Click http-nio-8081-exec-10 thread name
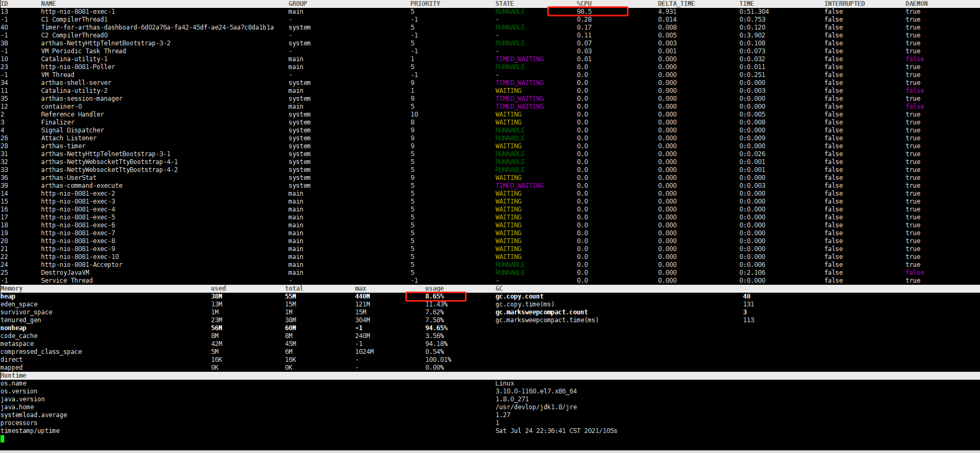The image size is (980, 453). [x=80, y=257]
